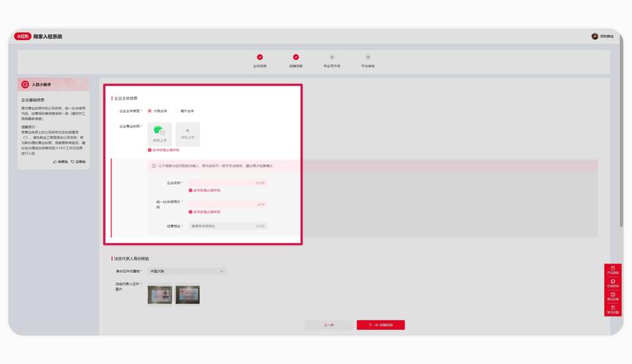
Task: Click the 入驻小助手 assistant icon
Action: click(x=26, y=84)
